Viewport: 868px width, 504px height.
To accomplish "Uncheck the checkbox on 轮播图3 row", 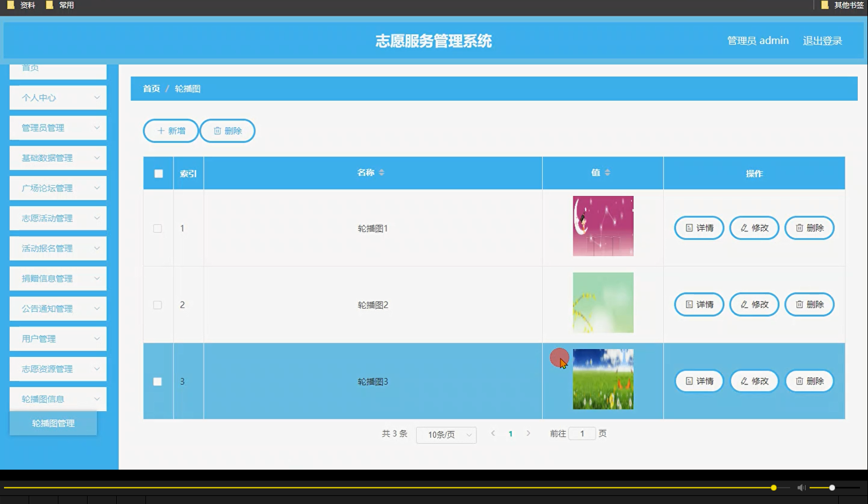I will (158, 381).
